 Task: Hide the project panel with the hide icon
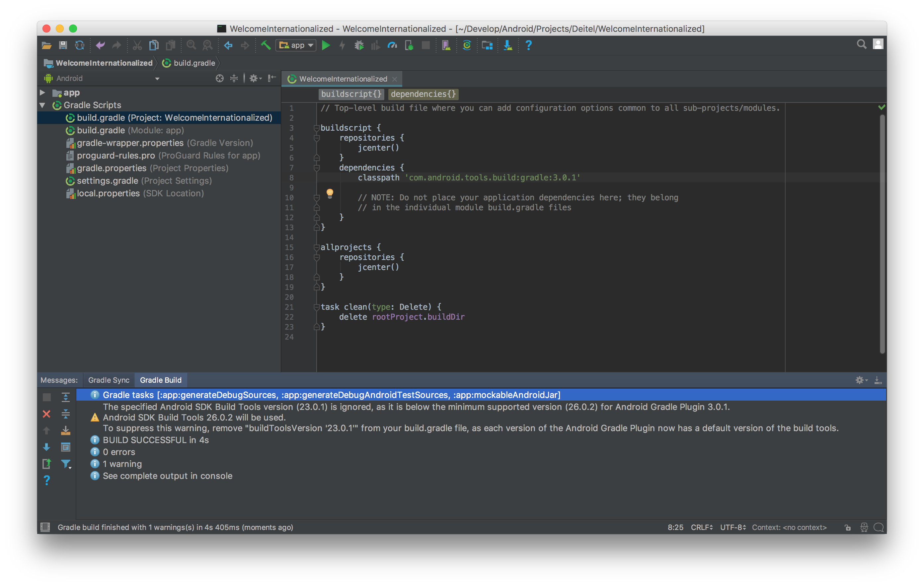tap(272, 78)
